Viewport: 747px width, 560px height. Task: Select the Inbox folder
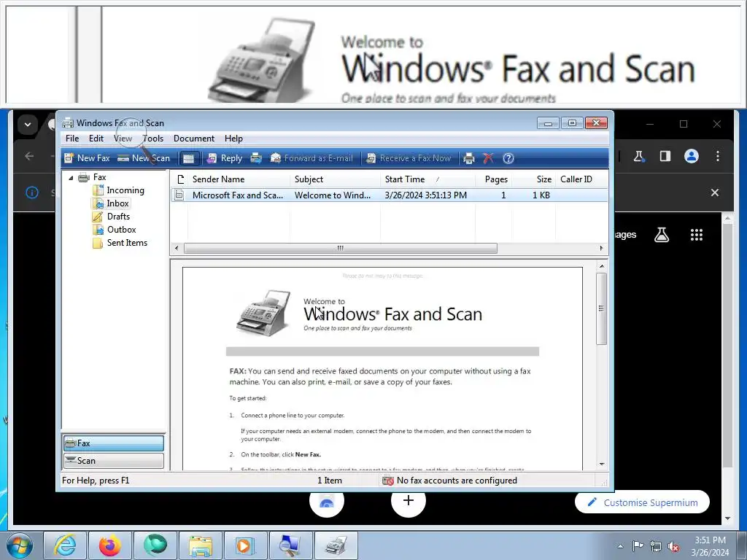point(117,203)
